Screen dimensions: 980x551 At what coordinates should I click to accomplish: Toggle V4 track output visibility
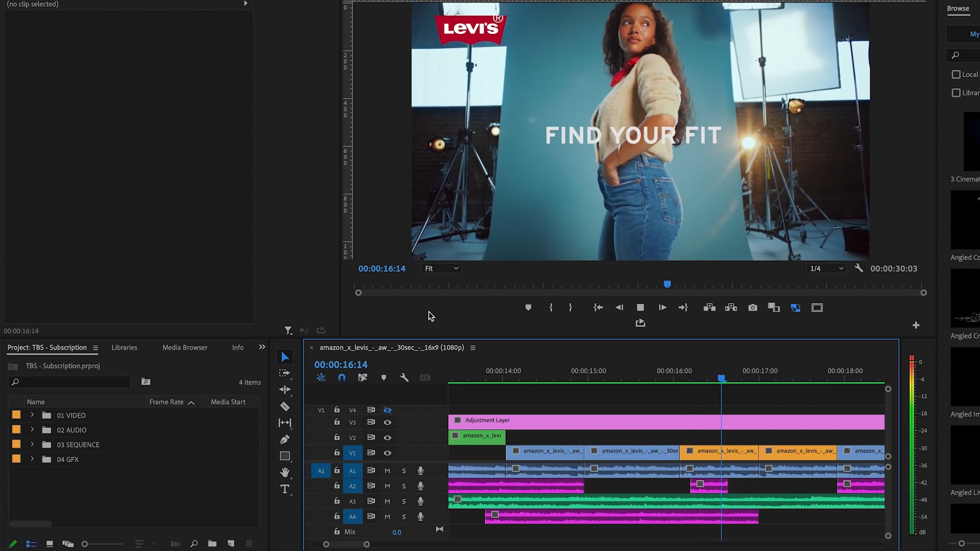pyautogui.click(x=387, y=410)
